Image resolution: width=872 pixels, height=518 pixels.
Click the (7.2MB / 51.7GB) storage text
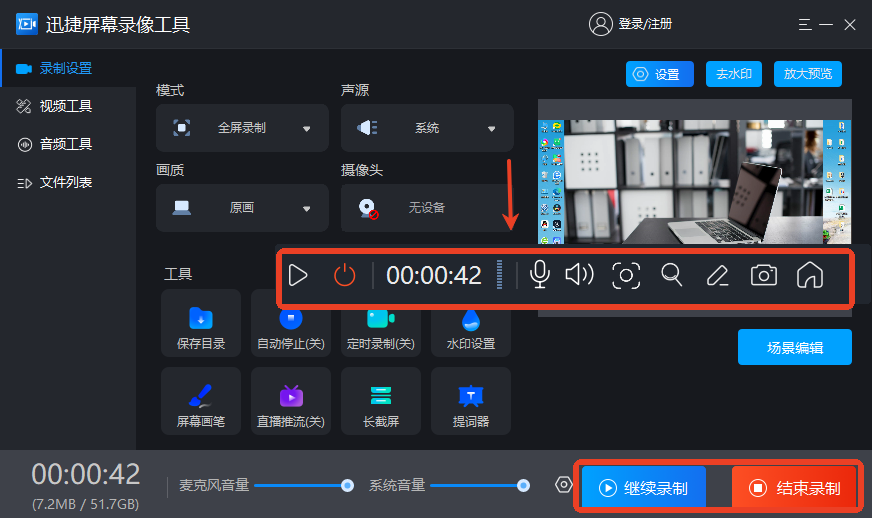click(x=86, y=504)
